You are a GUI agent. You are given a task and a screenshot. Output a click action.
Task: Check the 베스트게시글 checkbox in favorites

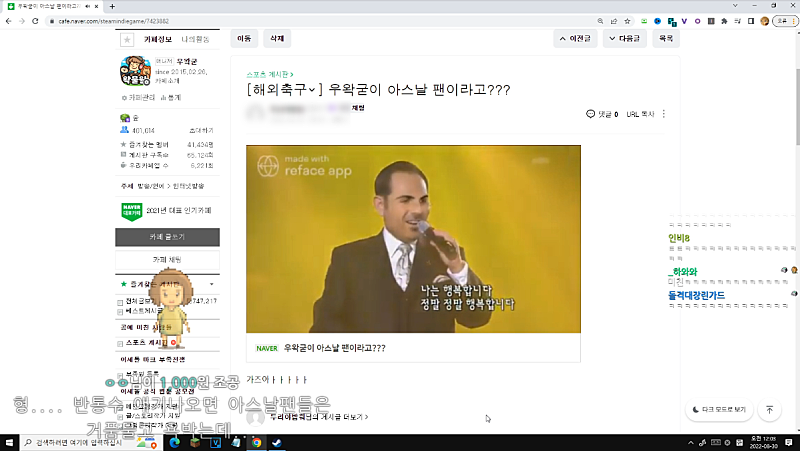(x=121, y=311)
